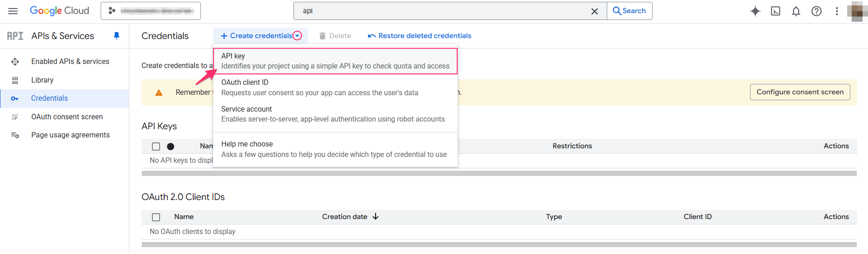The image size is (868, 254).
Task: Open the three-dot settings menu
Action: (837, 11)
